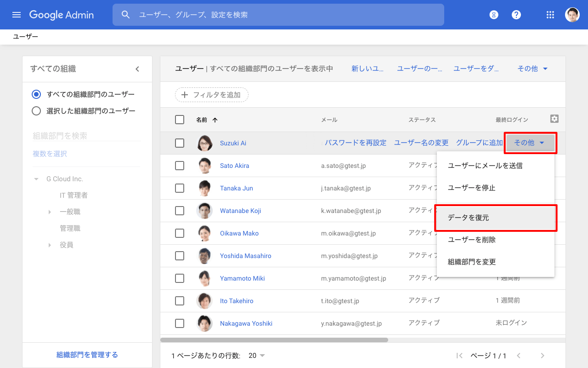Screen dimensions: 588x368
Task: Sort by 名前 column arrow
Action: pos(215,120)
